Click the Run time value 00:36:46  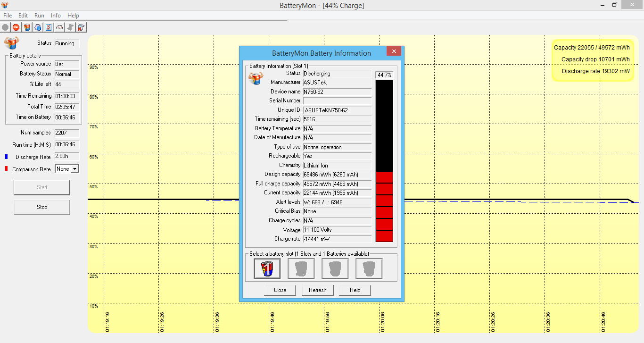(67, 145)
